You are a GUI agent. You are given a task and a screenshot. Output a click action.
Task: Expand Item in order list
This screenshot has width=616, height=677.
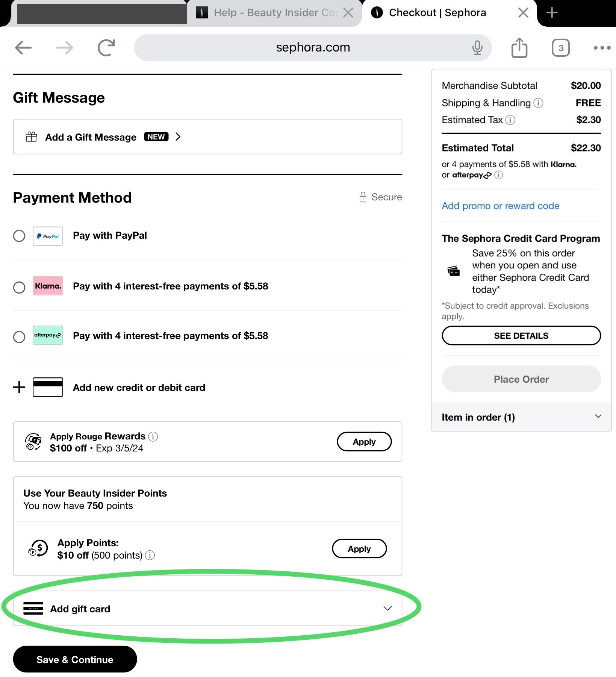pyautogui.click(x=598, y=416)
